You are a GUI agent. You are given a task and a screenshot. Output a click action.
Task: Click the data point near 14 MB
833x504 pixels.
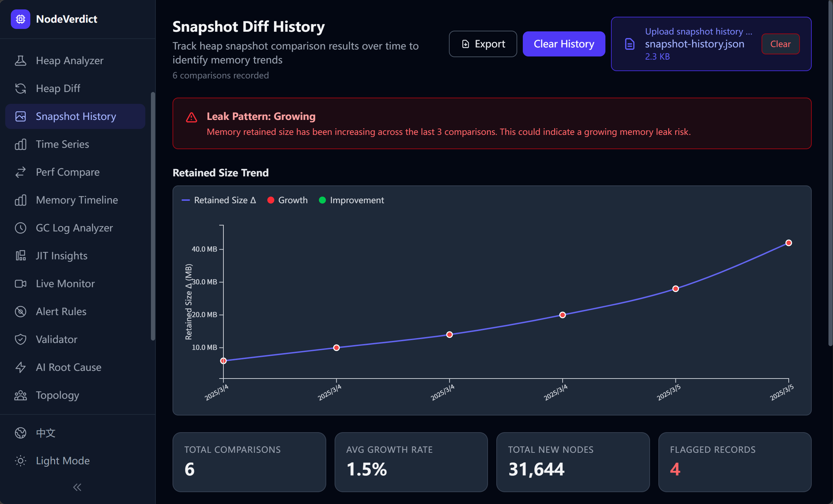click(450, 335)
